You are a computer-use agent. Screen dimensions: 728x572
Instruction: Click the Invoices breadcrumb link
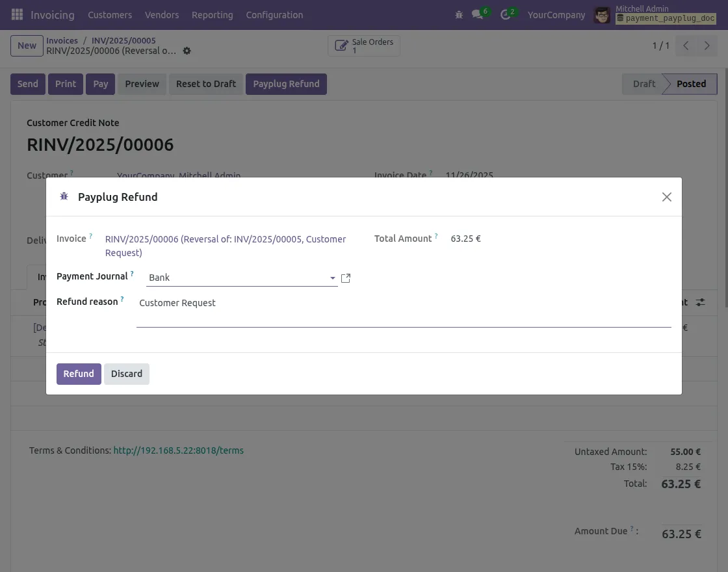[62, 40]
